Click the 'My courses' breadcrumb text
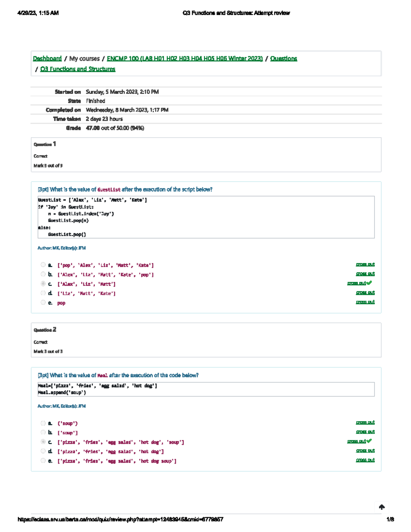Viewport: 411px width, 532px height. pos(84,59)
